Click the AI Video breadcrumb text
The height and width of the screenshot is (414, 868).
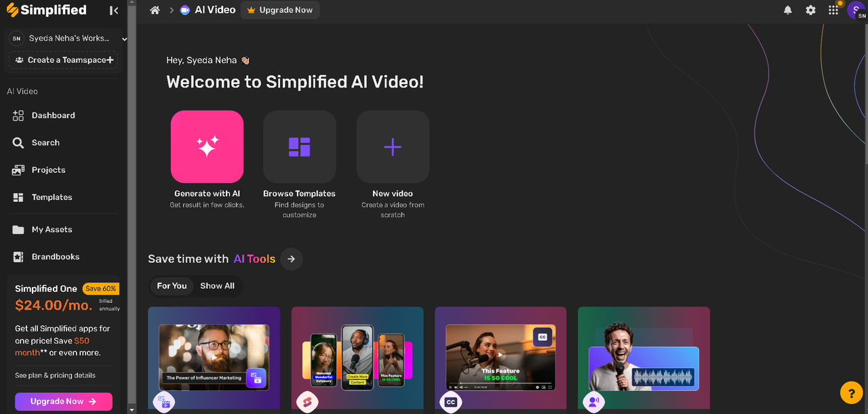tap(215, 10)
